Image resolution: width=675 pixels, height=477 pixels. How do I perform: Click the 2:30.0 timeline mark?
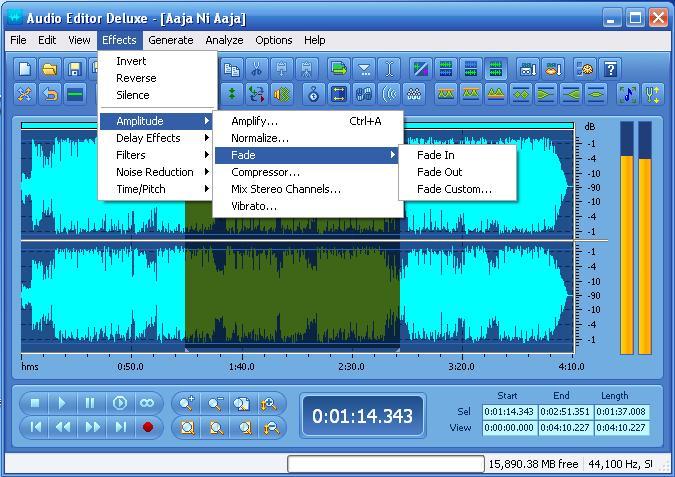[351, 367]
